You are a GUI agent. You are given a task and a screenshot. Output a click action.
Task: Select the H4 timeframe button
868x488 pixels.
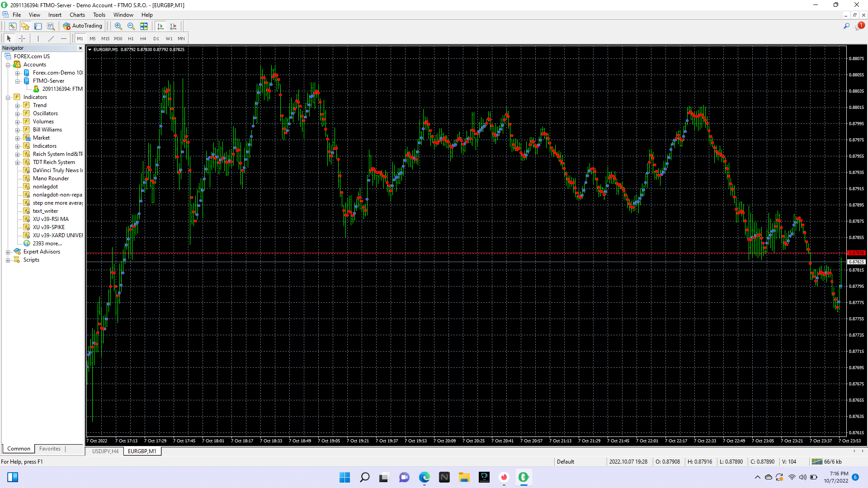click(x=143, y=39)
